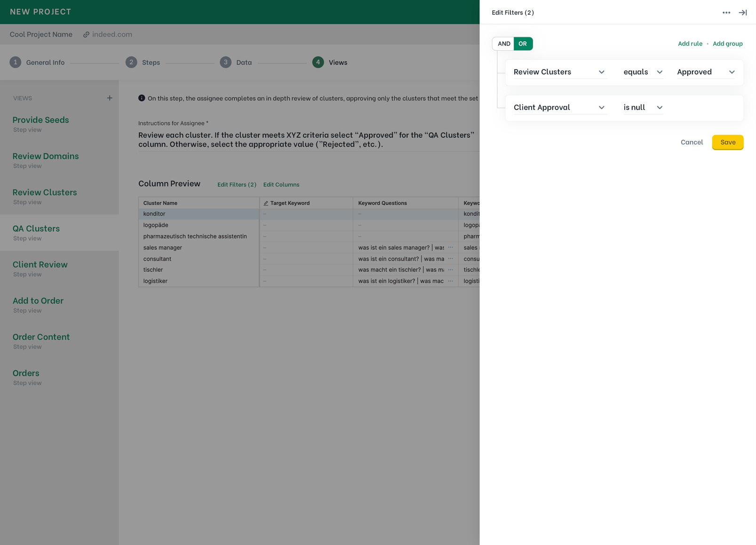The width and height of the screenshot is (756, 545).
Task: Select the logistiker cluster cell
Action: pos(199,281)
